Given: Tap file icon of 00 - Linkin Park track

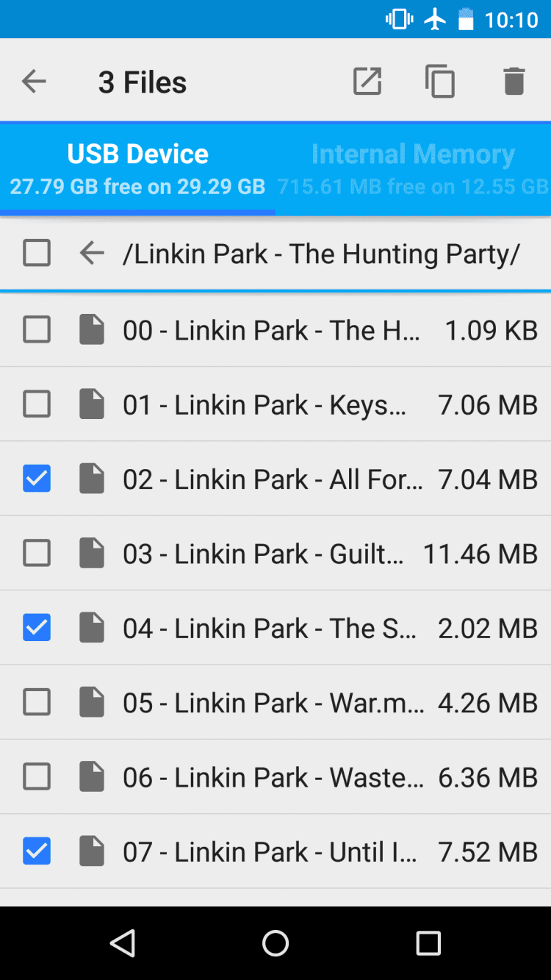Looking at the screenshot, I should tap(92, 330).
